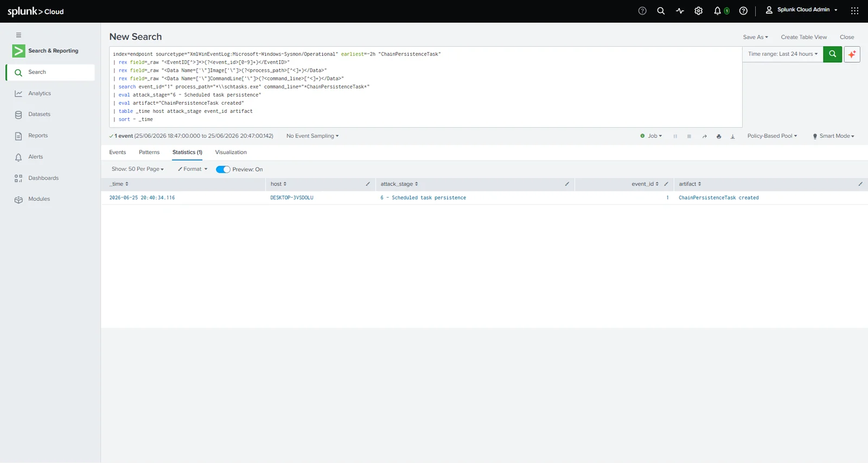
Task: Open the settings gear icon
Action: point(699,11)
